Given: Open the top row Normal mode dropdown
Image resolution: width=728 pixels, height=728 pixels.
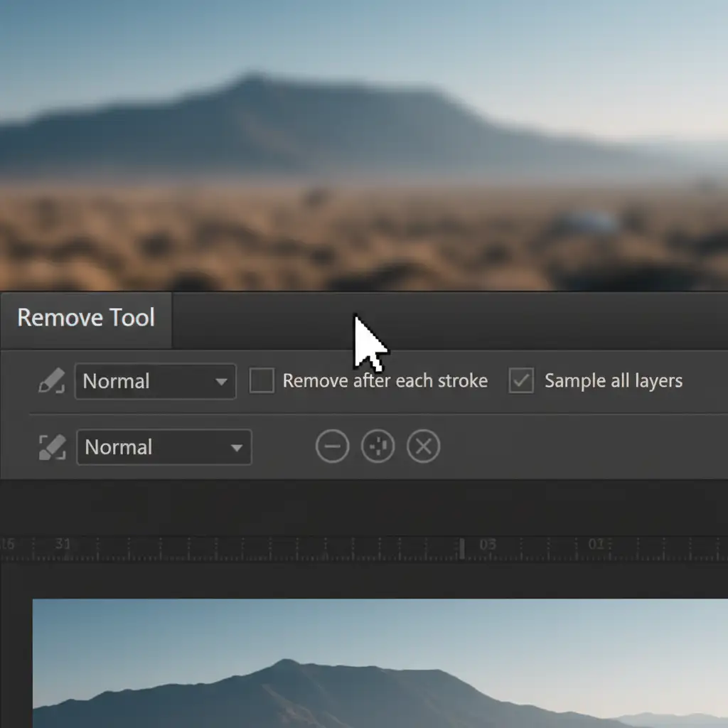Looking at the screenshot, I should 155,382.
